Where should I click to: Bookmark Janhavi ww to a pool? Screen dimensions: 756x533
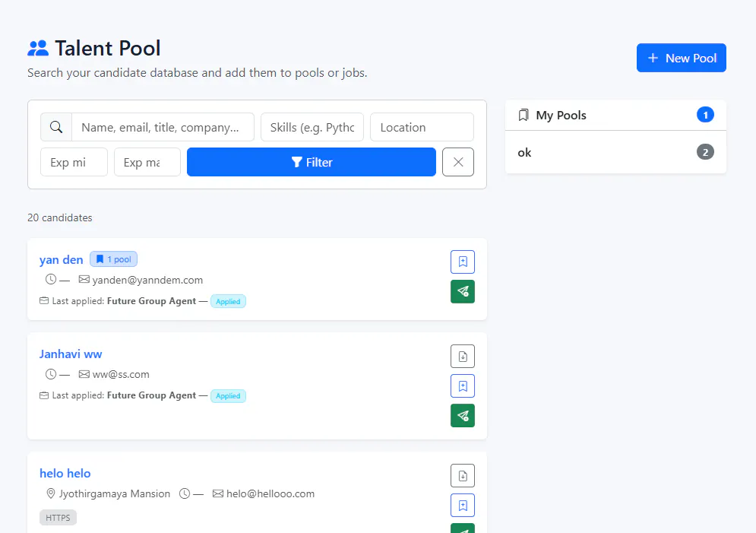pyautogui.click(x=463, y=386)
